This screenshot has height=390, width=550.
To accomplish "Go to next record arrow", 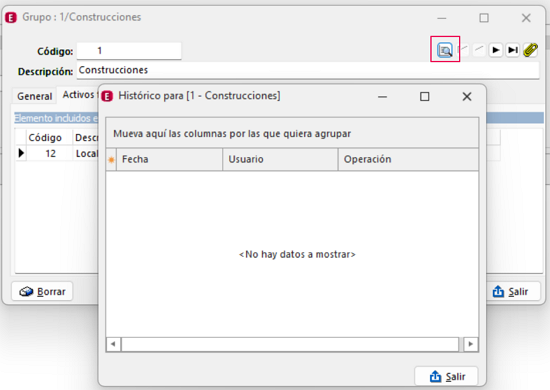I will pyautogui.click(x=496, y=50).
